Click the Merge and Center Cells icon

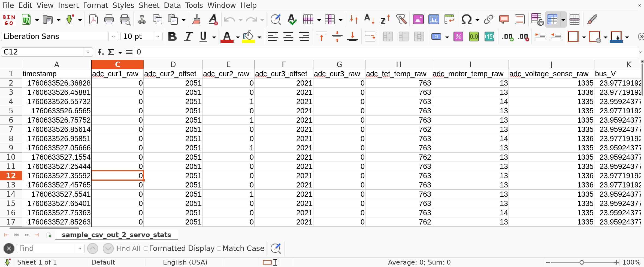[x=388, y=37]
